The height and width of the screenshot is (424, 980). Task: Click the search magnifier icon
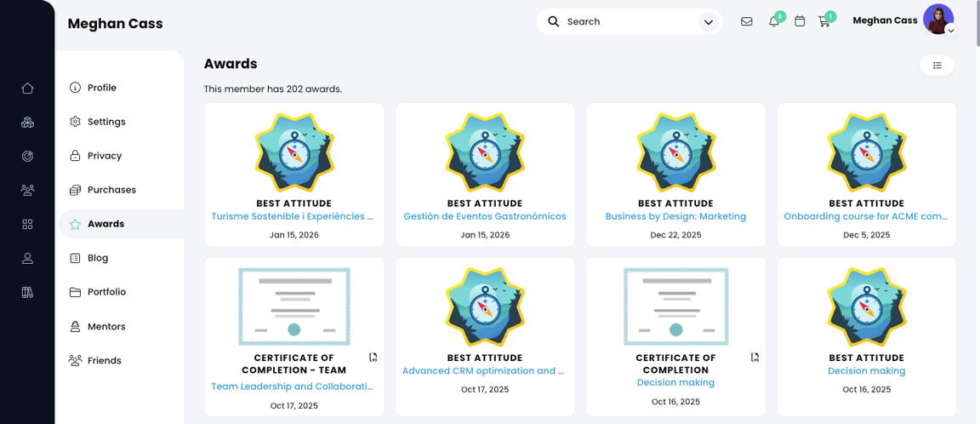553,21
